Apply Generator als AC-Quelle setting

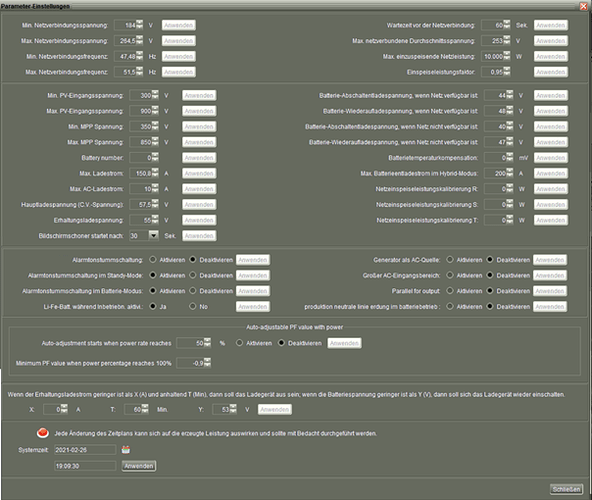click(550, 259)
